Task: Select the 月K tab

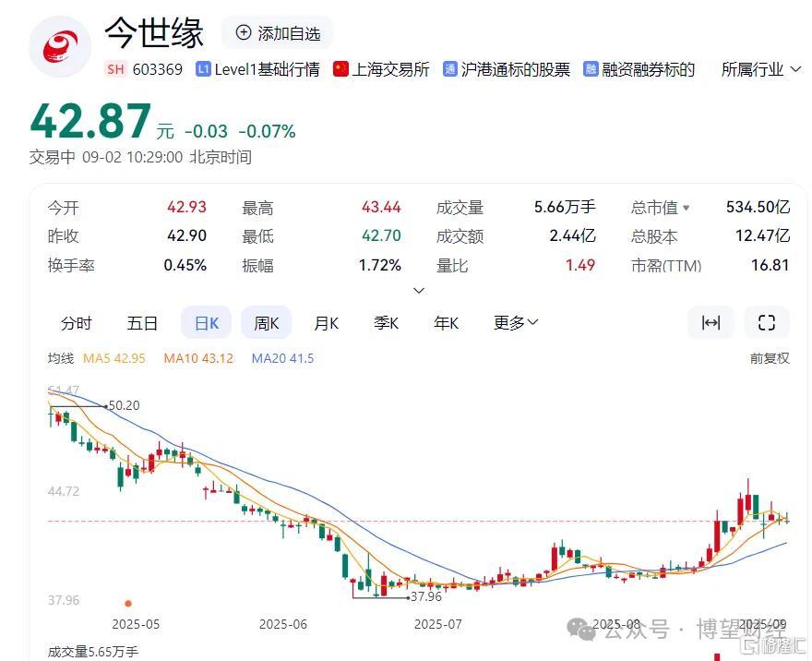Action: click(x=327, y=323)
